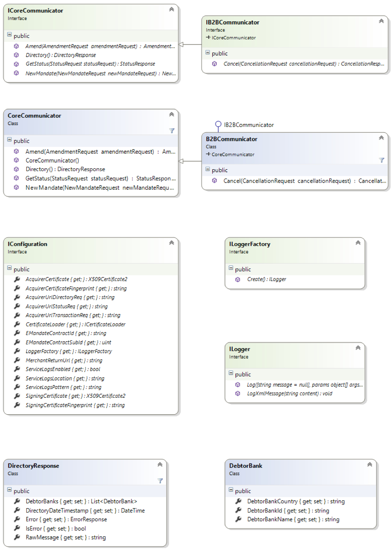Click the method icon beside LogXmlMessage
The width and height of the screenshot is (392, 551).
(x=238, y=393)
